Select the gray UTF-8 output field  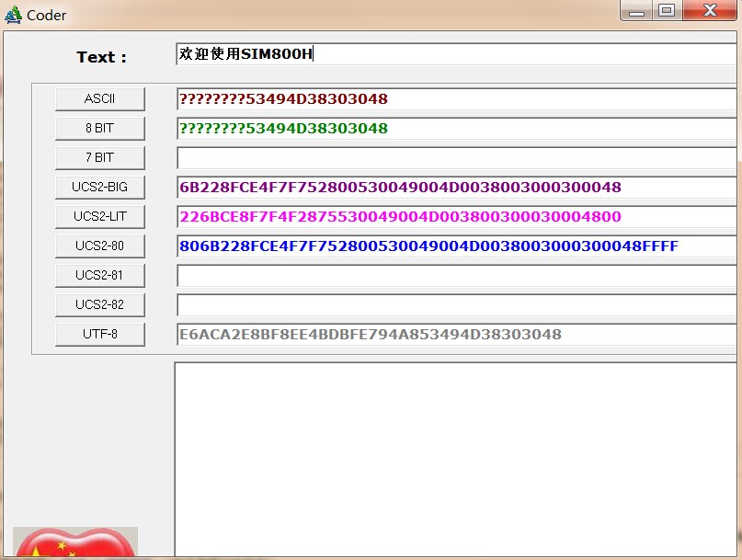(457, 334)
